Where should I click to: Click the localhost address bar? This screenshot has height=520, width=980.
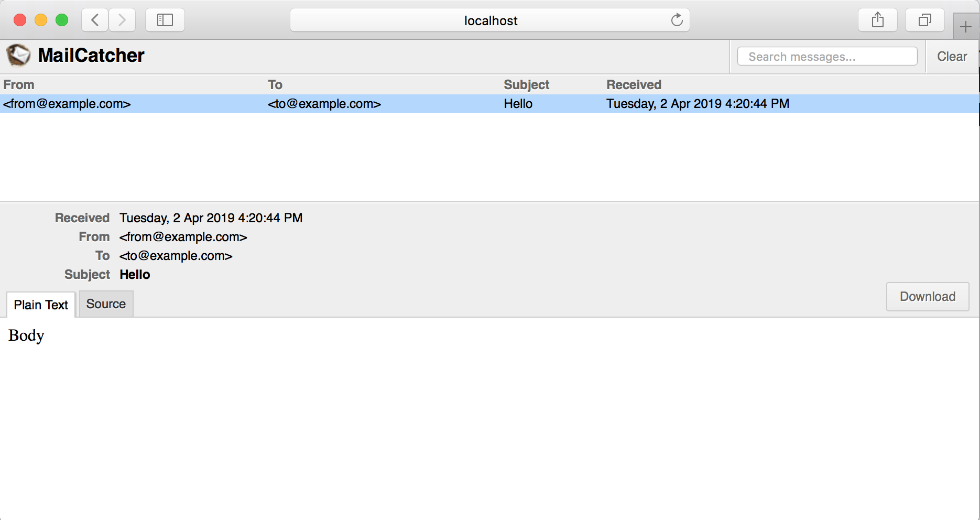[490, 20]
